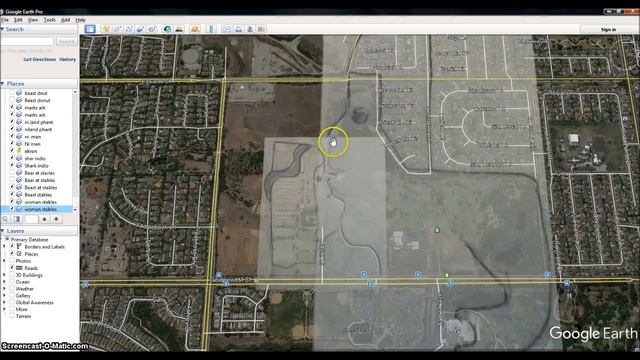Click the Get Directions link
The width and height of the screenshot is (640, 360).
tap(40, 59)
